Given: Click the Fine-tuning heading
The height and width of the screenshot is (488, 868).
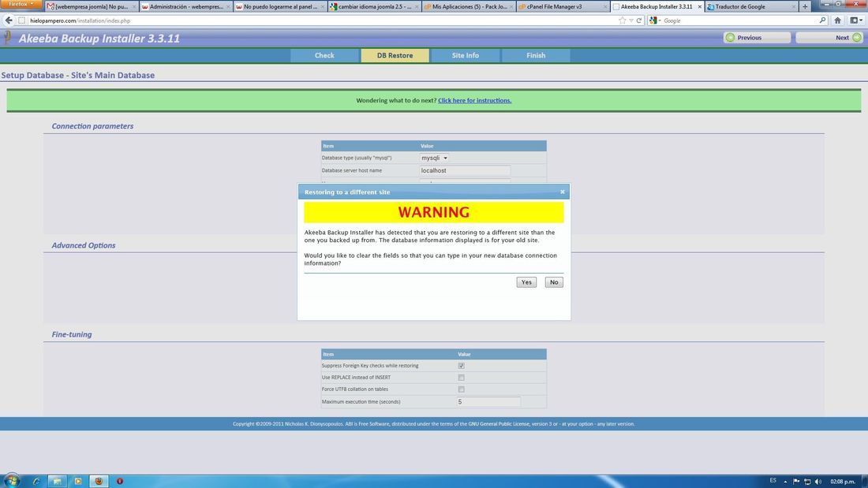Looking at the screenshot, I should pos(71,334).
